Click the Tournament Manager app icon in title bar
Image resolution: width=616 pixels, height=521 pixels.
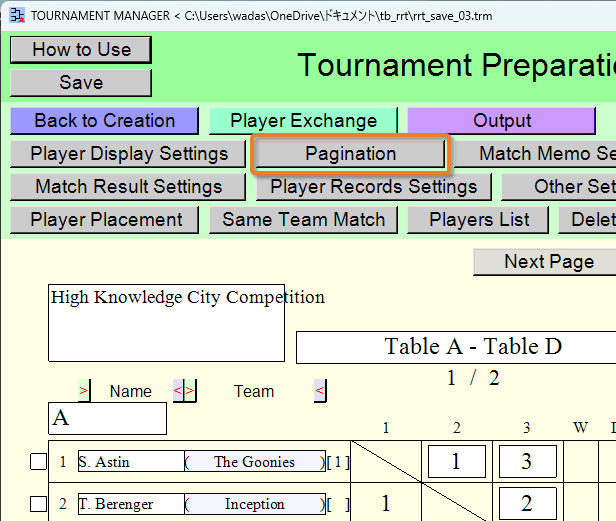point(17,15)
